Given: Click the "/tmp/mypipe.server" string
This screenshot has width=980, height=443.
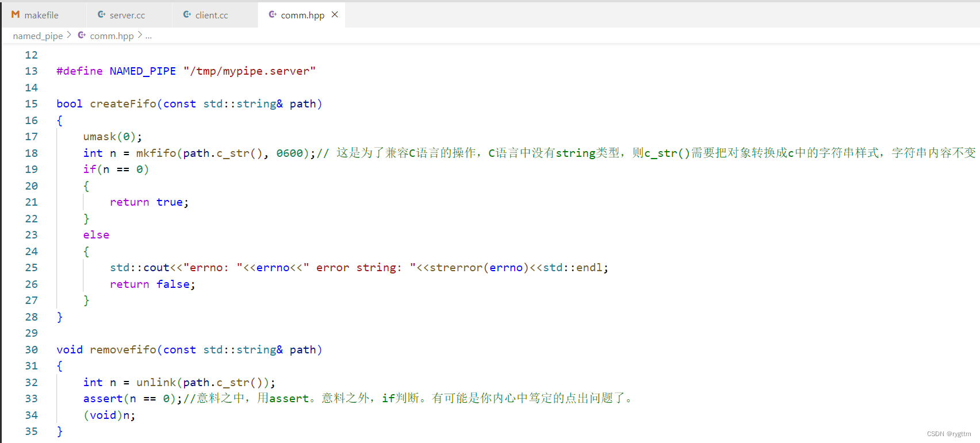Looking at the screenshot, I should [250, 71].
